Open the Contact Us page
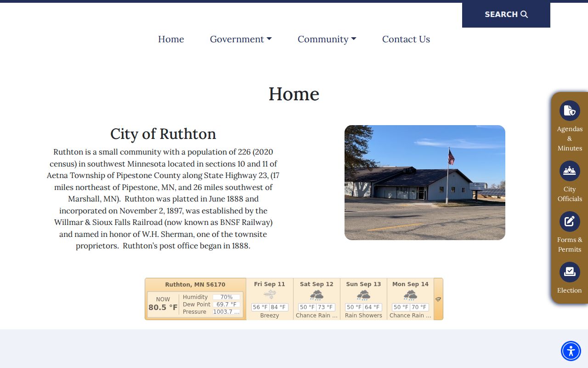Viewport: 588px width, 368px height. pos(406,39)
